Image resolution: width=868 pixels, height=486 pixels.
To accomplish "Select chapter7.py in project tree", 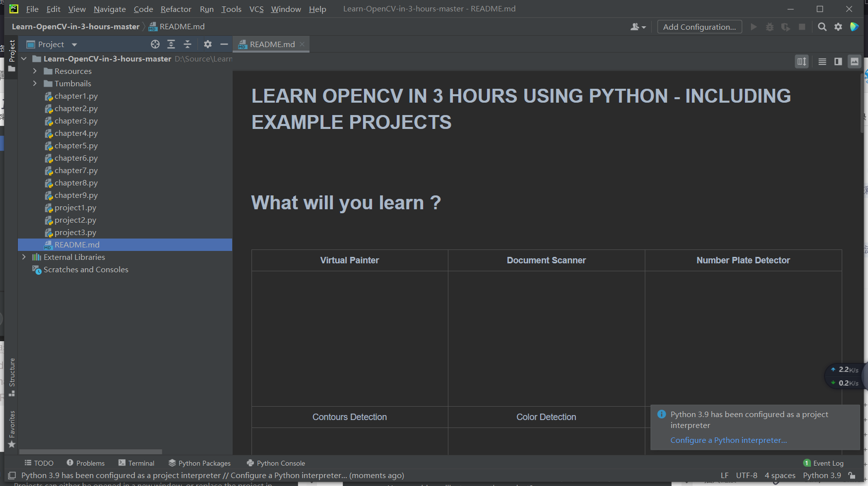I will tap(76, 170).
